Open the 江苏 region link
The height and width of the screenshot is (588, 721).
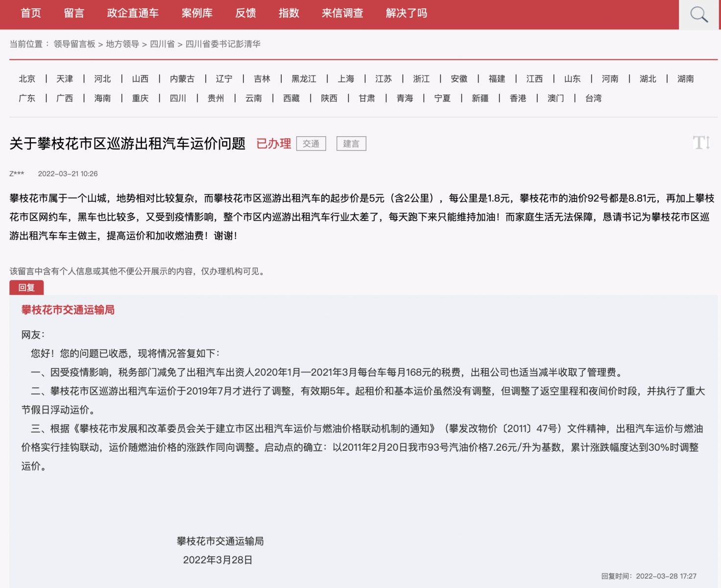tap(384, 79)
